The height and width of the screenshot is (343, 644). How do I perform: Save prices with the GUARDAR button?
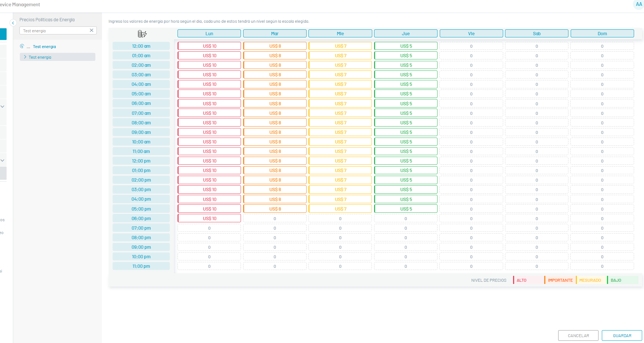coord(622,335)
